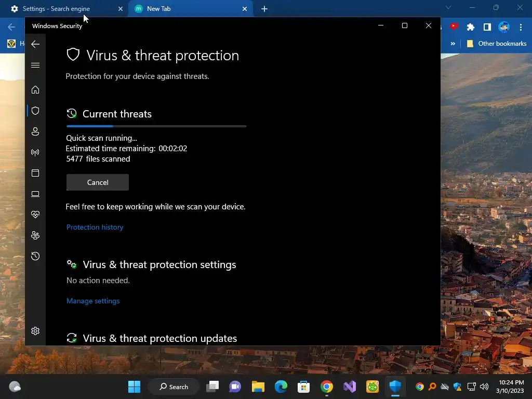
Task: Open App & browser control window icon
Action: pos(35,173)
